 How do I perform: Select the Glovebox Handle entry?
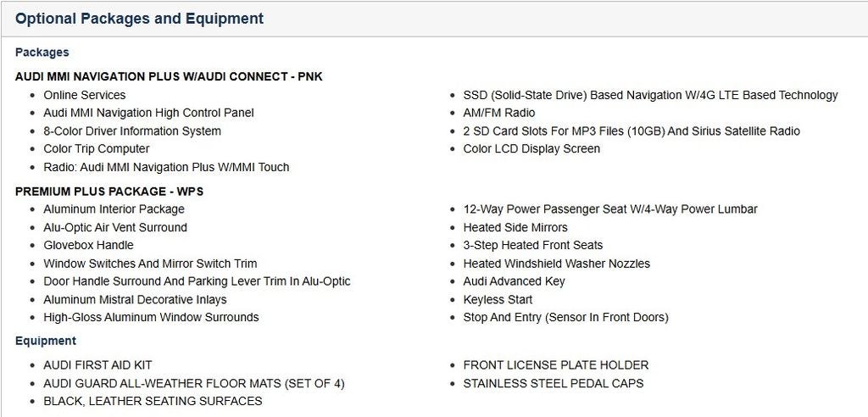[89, 246]
